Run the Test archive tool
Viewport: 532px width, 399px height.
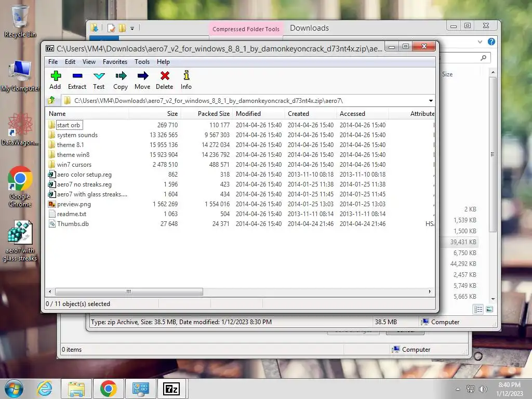[99, 76]
